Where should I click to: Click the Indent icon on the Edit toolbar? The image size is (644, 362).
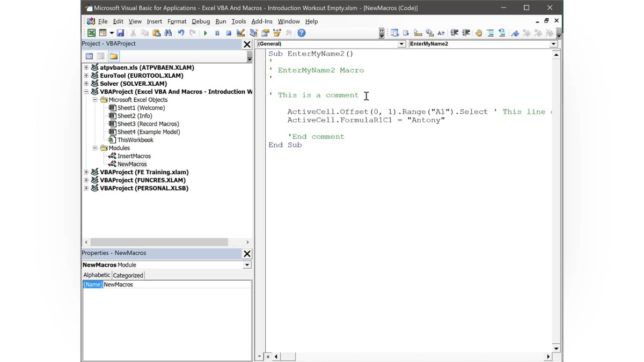(x=454, y=33)
